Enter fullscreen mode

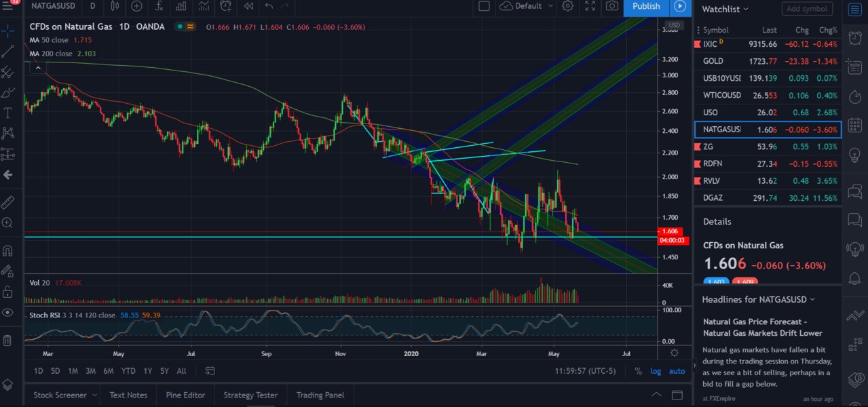click(x=590, y=6)
